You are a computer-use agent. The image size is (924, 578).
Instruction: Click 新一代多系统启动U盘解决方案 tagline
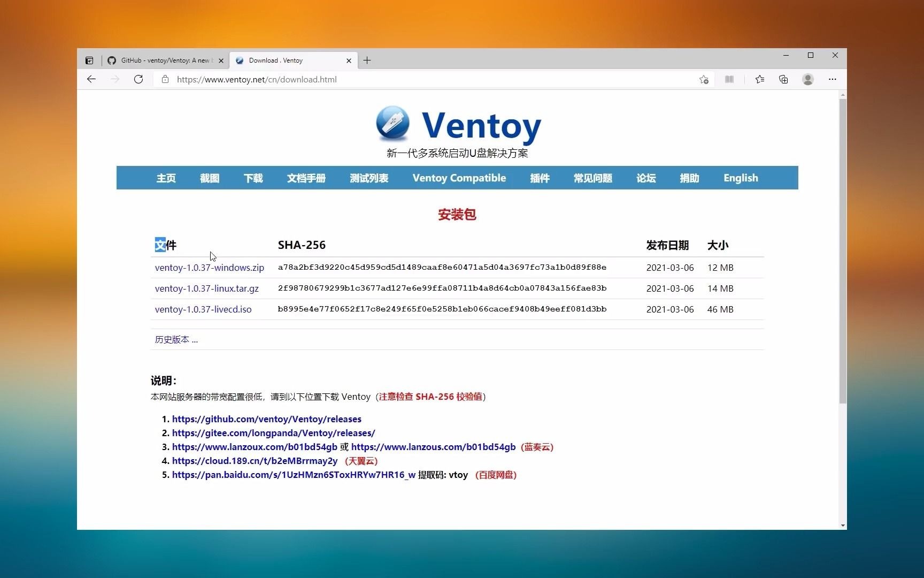457,153
